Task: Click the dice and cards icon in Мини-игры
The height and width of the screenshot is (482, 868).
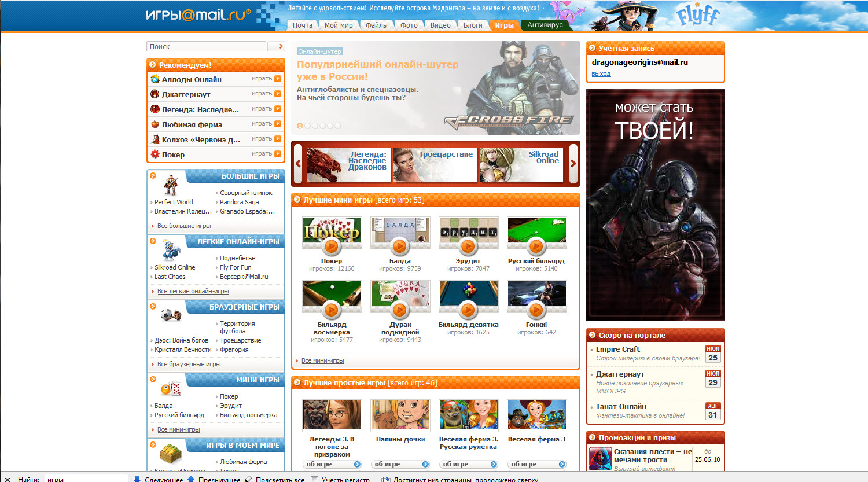Action: point(171,388)
